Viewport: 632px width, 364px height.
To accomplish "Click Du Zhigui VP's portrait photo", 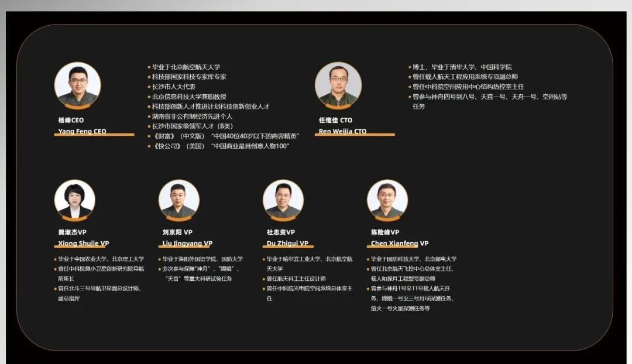I will (x=283, y=200).
